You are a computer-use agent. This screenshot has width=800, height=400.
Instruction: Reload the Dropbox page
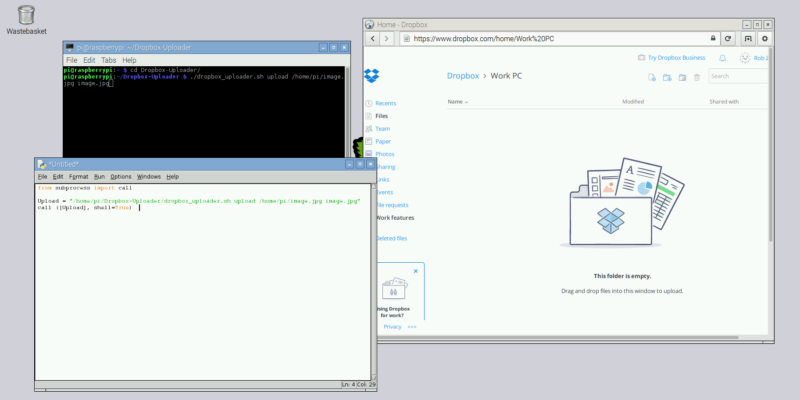[x=728, y=38]
